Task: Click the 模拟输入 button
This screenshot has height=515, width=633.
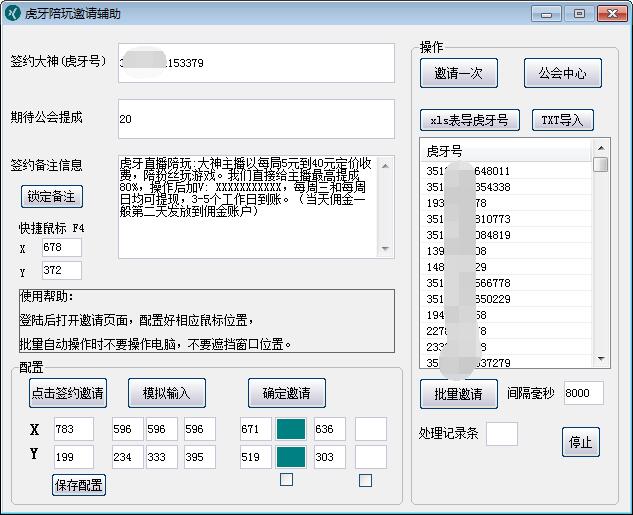Action: click(x=167, y=393)
